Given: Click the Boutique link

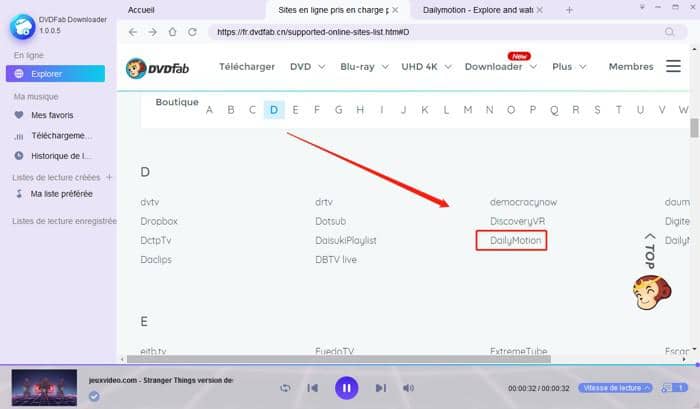Looking at the screenshot, I should 177,102.
